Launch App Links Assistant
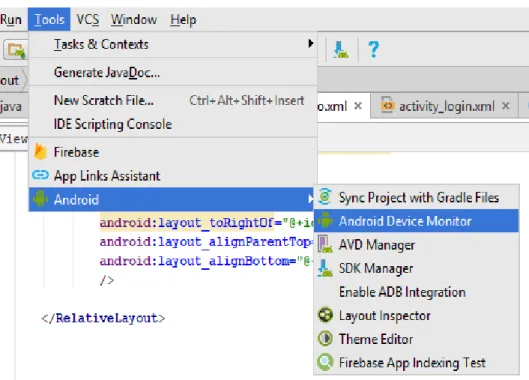 (x=173, y=176)
